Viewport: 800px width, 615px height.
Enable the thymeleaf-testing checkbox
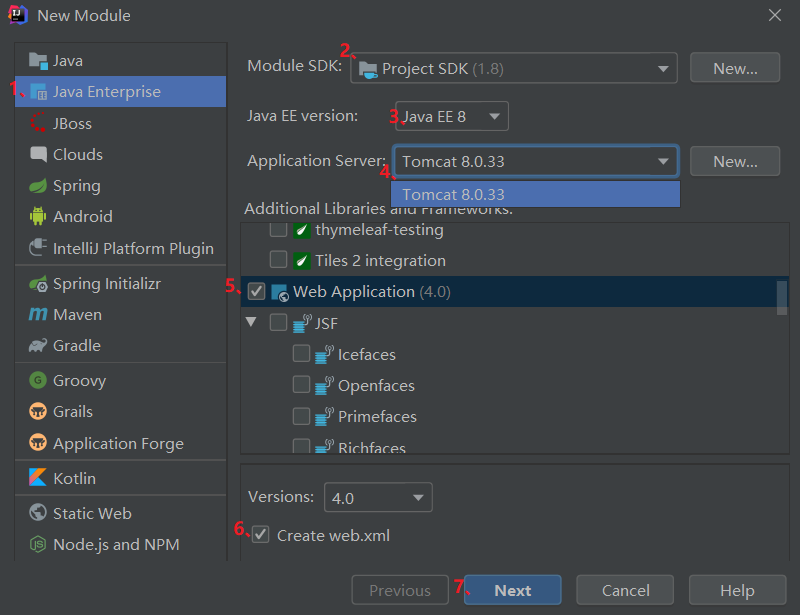click(x=278, y=230)
